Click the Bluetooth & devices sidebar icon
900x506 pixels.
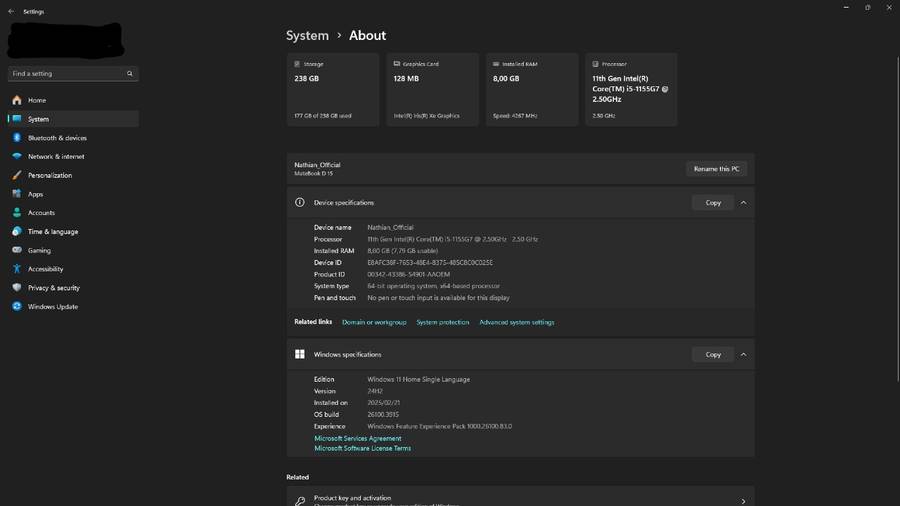[x=17, y=138]
